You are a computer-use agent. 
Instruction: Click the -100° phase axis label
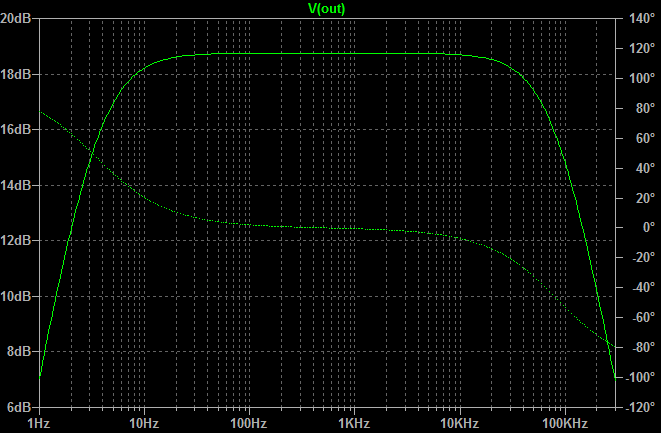640,377
